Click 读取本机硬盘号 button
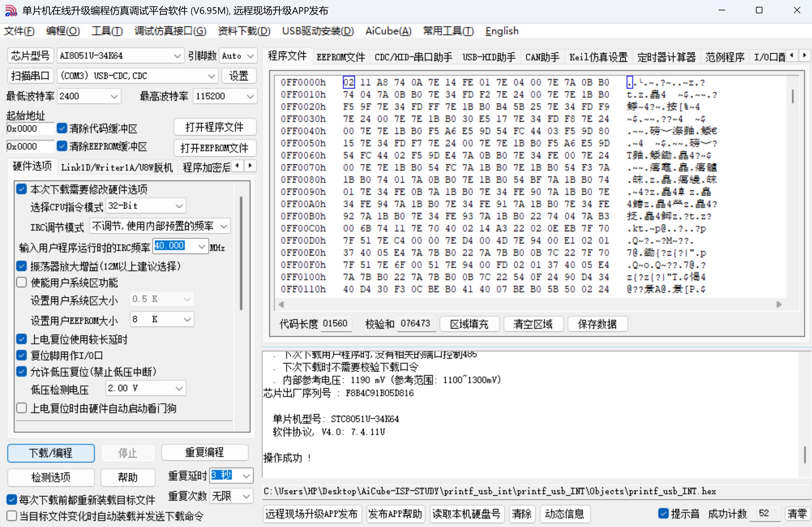This screenshot has height=527, width=812. coord(466,514)
